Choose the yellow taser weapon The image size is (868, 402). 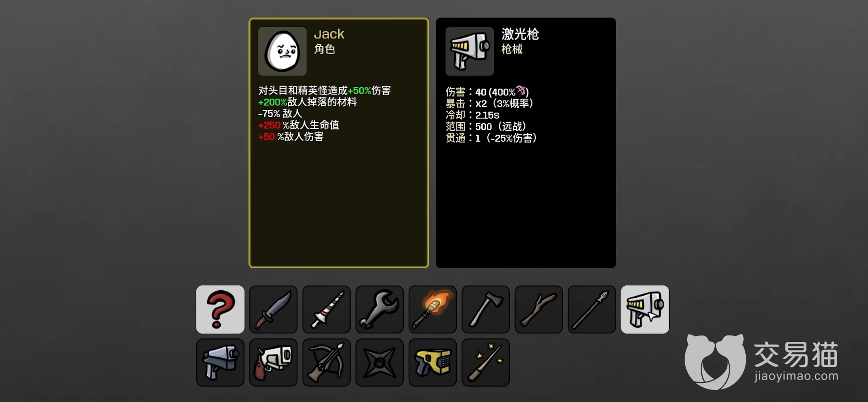click(x=433, y=362)
